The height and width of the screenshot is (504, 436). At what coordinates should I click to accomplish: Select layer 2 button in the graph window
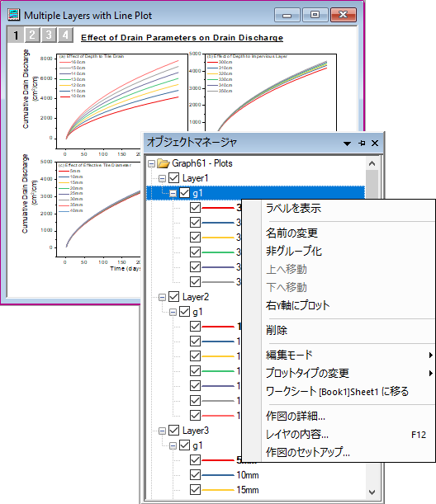coord(32,35)
